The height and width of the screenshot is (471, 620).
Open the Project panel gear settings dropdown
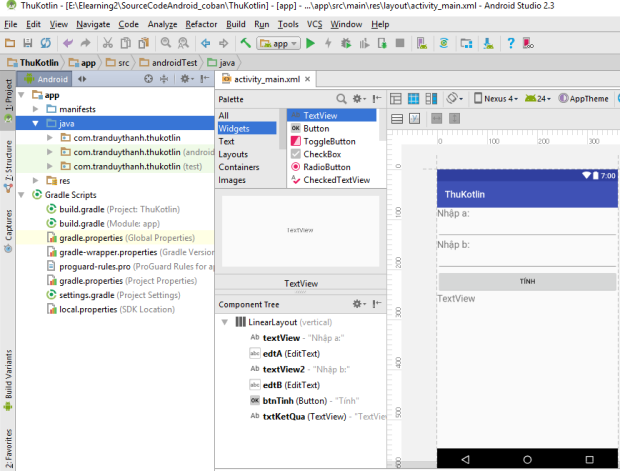[x=187, y=79]
